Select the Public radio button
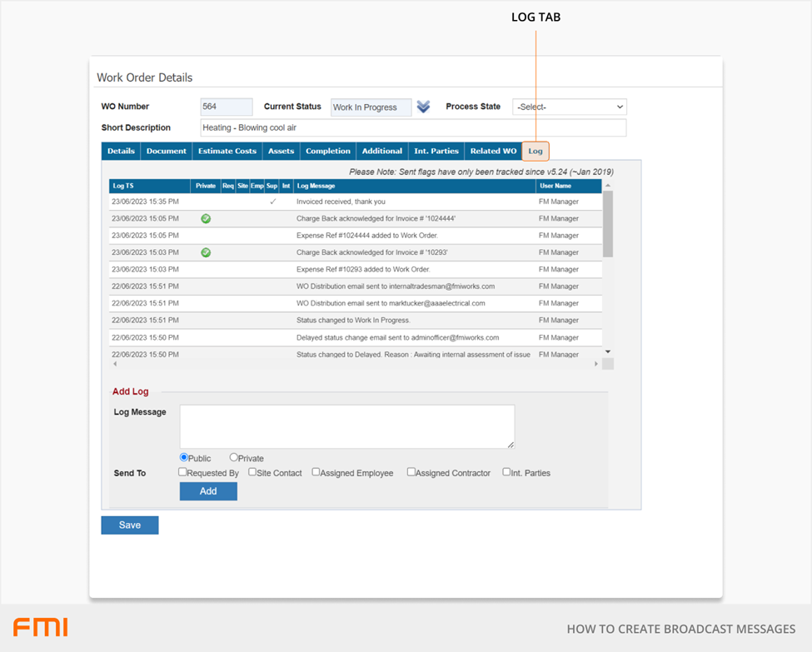 click(x=184, y=457)
